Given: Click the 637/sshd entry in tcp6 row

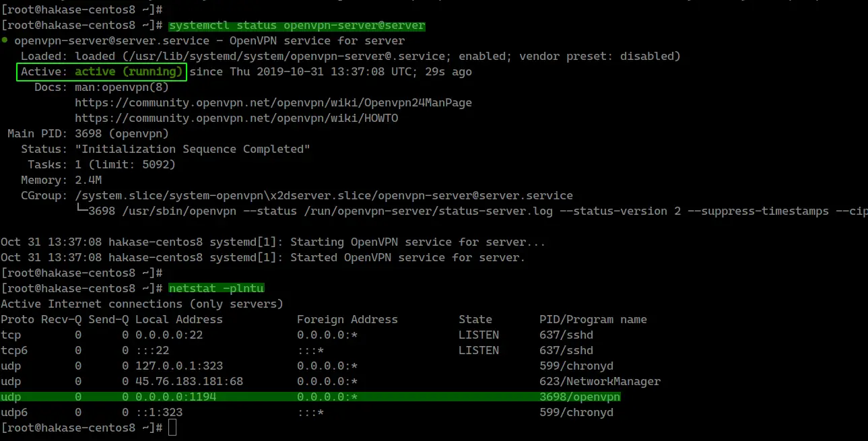Looking at the screenshot, I should coord(566,350).
